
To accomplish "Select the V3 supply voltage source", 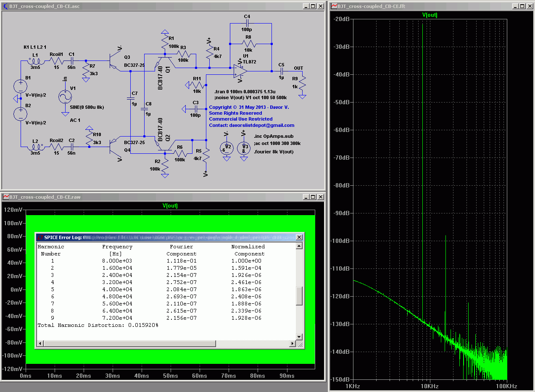I will click(244, 148).
